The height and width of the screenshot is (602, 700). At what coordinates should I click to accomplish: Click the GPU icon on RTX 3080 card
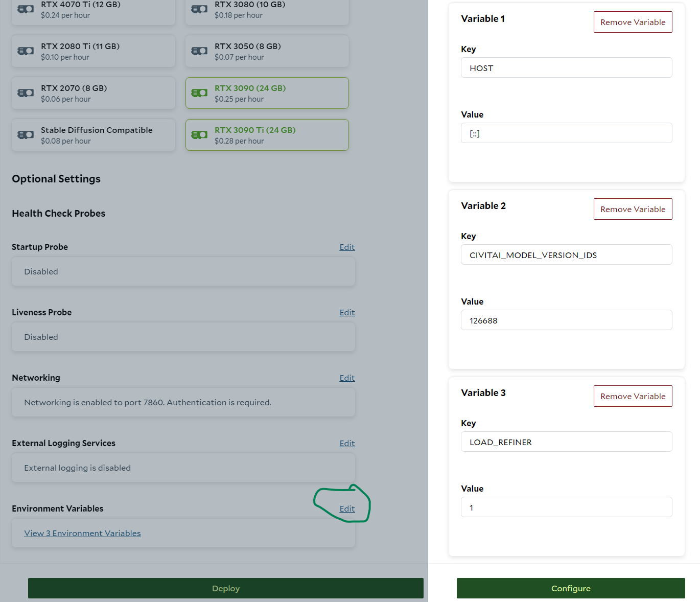pyautogui.click(x=199, y=9)
